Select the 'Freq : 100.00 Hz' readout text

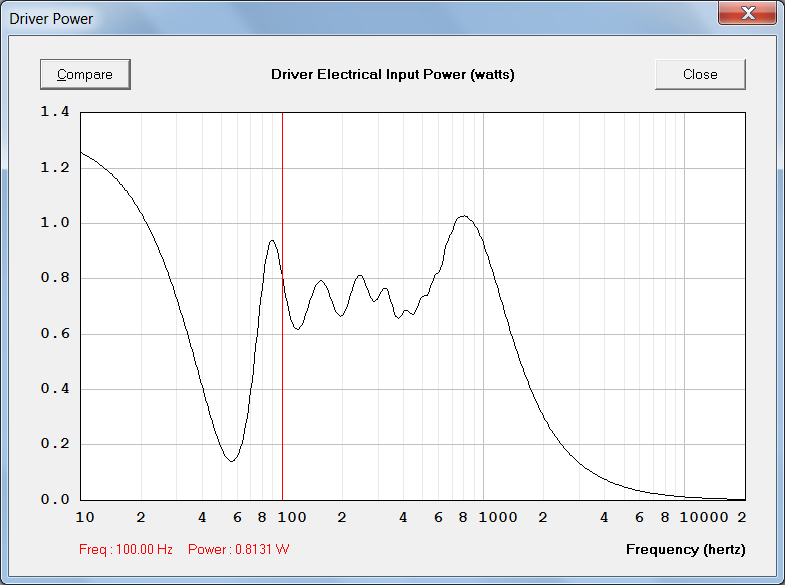pos(126,549)
